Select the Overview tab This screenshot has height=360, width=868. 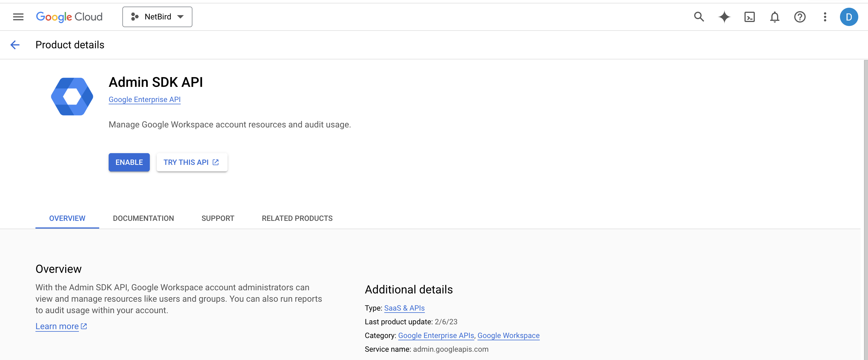(67, 218)
